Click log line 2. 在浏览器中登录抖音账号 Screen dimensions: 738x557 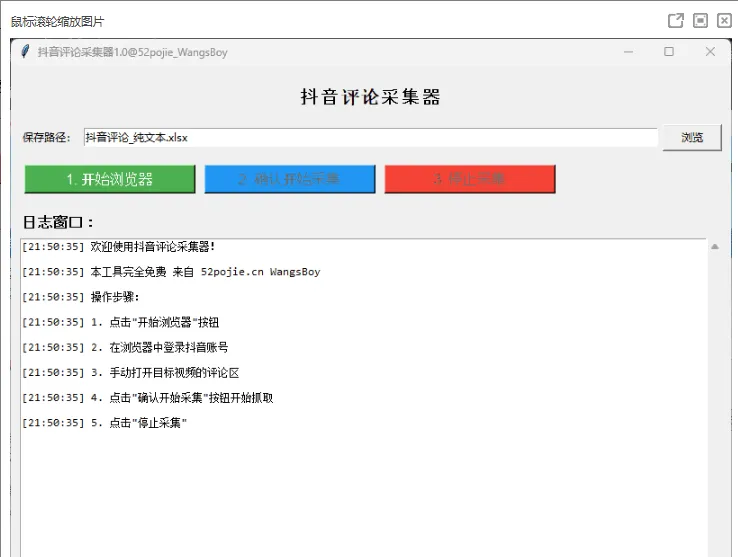(125, 347)
